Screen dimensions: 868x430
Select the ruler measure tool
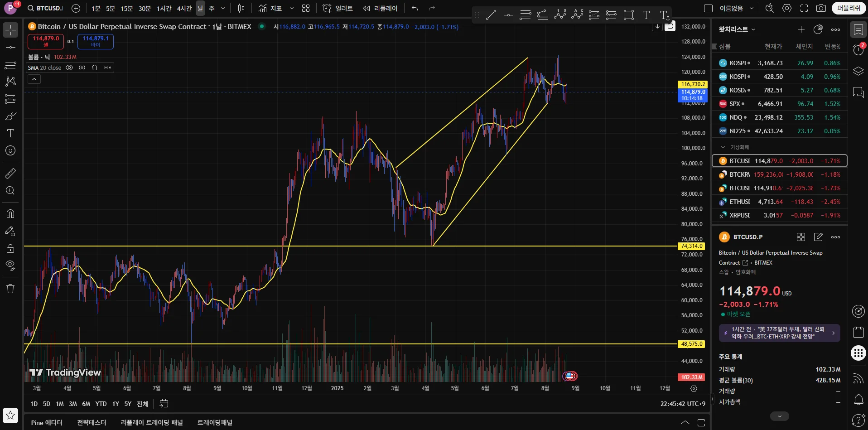coord(10,173)
